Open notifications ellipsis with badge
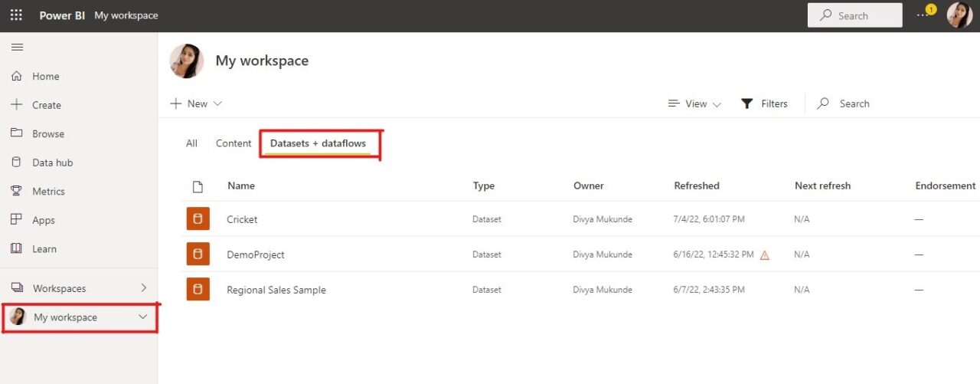Screen dimensions: 980x384 pos(923,15)
